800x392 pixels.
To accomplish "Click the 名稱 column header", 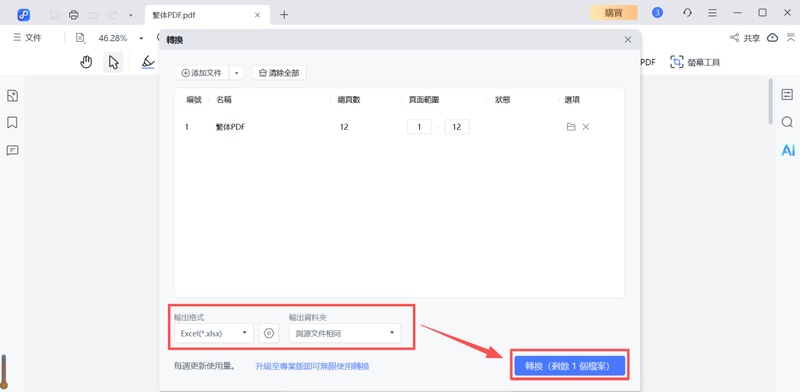I will click(x=223, y=100).
